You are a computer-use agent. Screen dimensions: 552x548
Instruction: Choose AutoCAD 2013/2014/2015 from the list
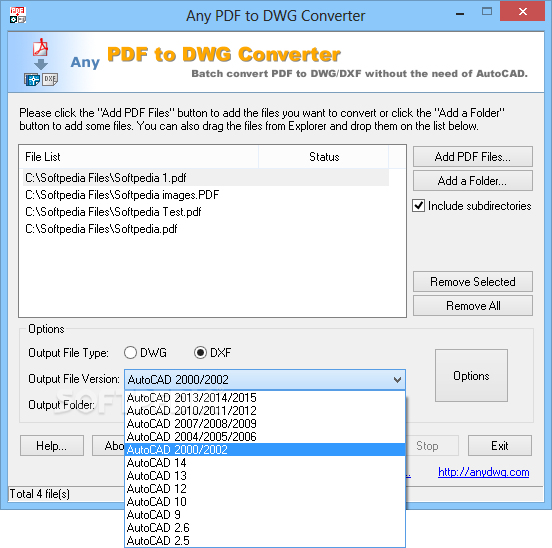265,398
